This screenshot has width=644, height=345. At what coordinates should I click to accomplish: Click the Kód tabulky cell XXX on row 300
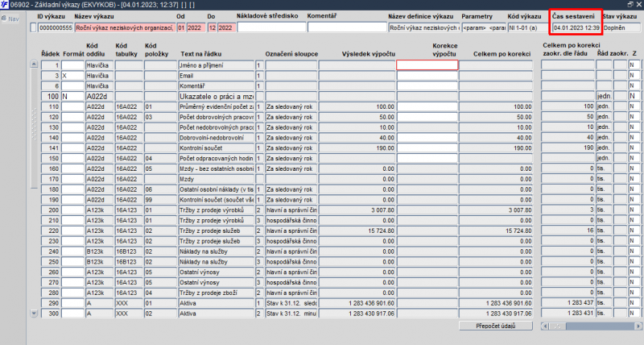tap(129, 314)
